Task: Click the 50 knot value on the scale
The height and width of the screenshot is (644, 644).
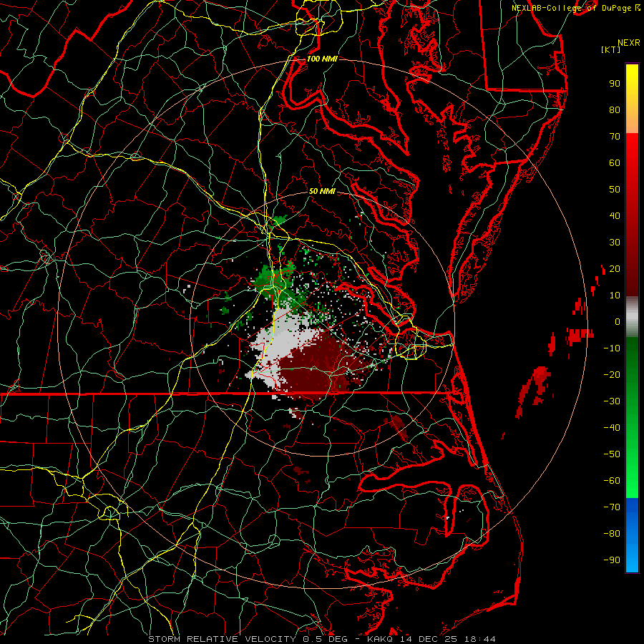Action: (x=615, y=190)
